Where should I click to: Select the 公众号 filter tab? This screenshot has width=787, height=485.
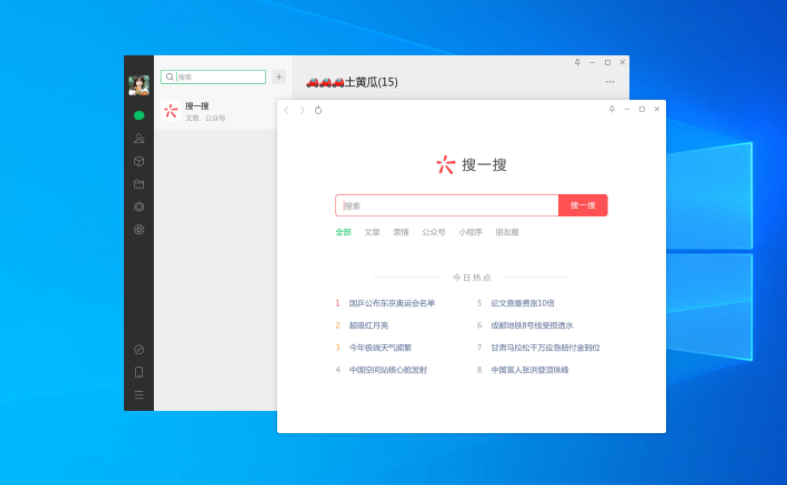[434, 232]
